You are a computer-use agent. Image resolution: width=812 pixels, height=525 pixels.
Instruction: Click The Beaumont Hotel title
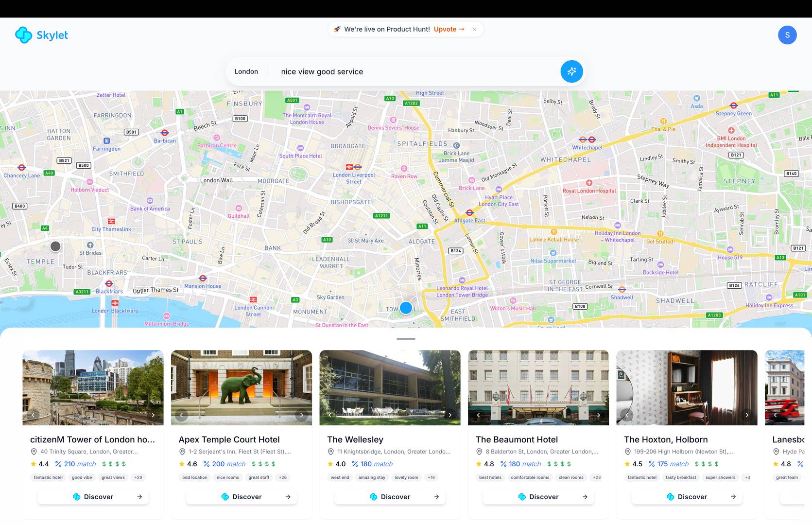[517, 439]
